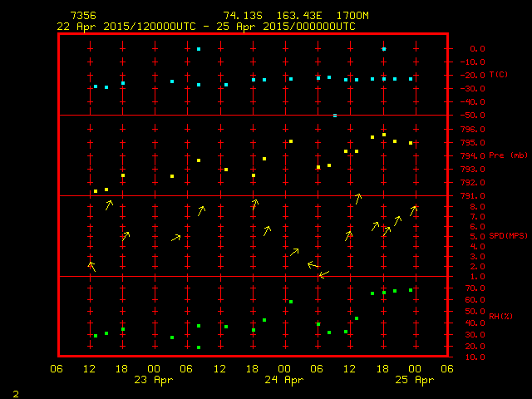Click the leftmost wind arrow at 12 UTC

click(x=91, y=266)
